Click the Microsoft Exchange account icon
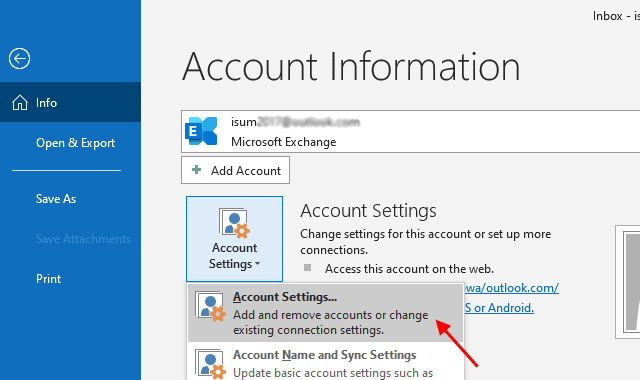 click(x=201, y=131)
